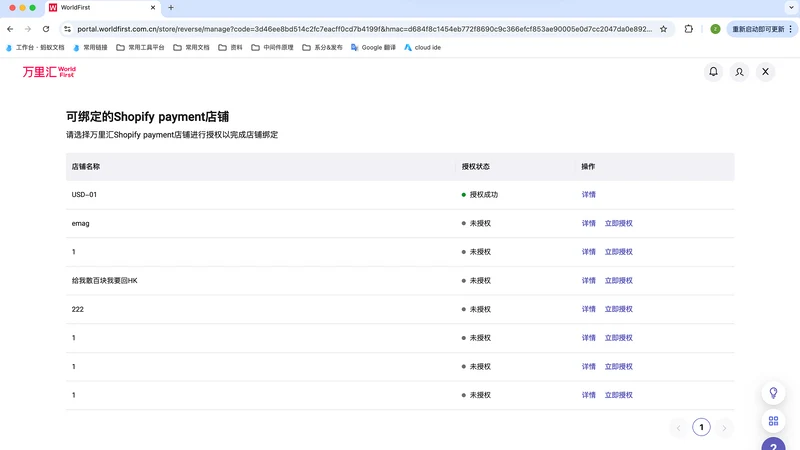Click the 可绑定的Shopify payment店铺 heading
This screenshot has width=800, height=450.
(x=147, y=117)
